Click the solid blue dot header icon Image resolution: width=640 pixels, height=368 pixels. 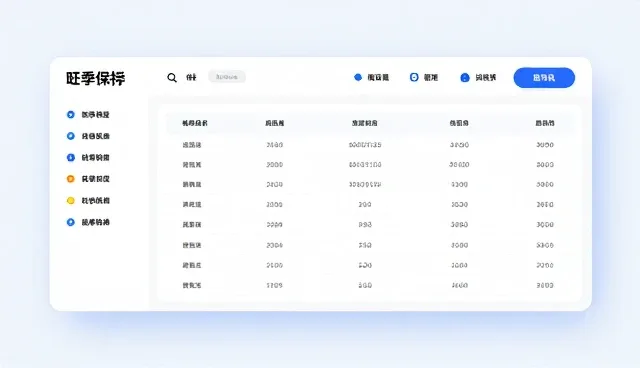coord(358,77)
